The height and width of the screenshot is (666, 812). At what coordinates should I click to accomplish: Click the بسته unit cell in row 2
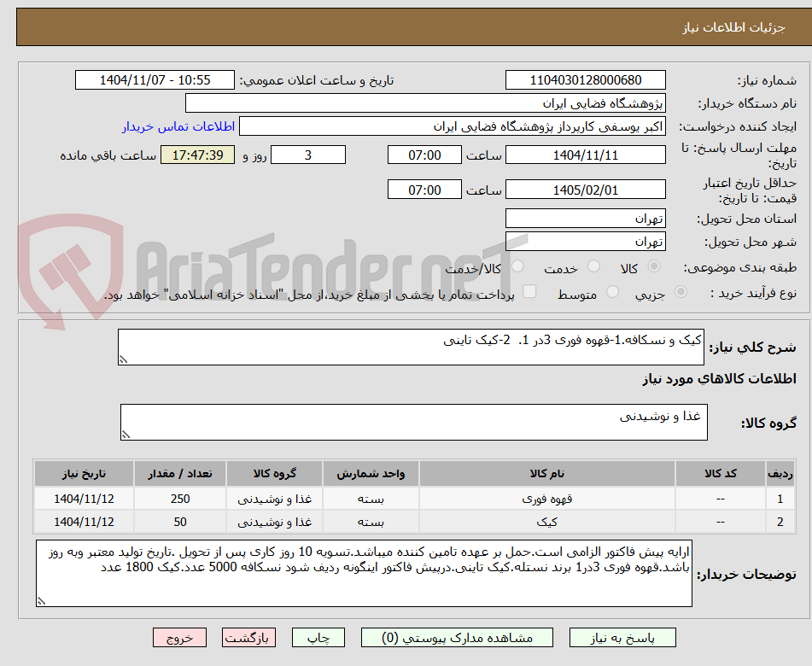tap(371, 522)
